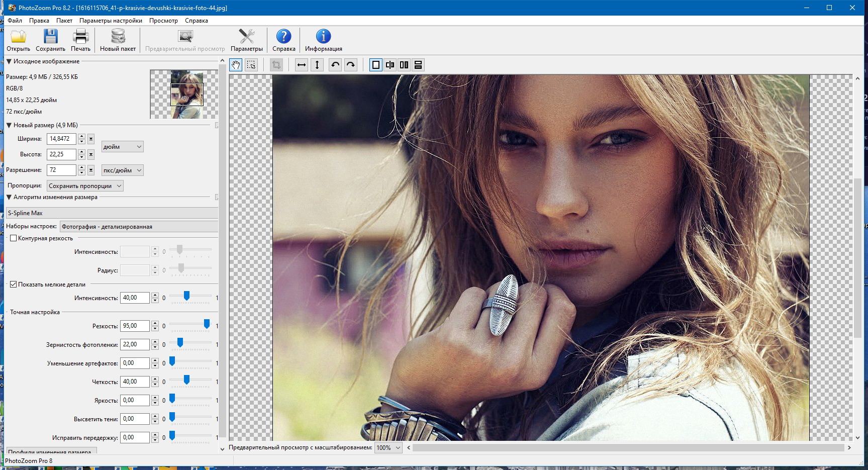Select the hand pan tool
This screenshot has height=470, width=868.
236,65
